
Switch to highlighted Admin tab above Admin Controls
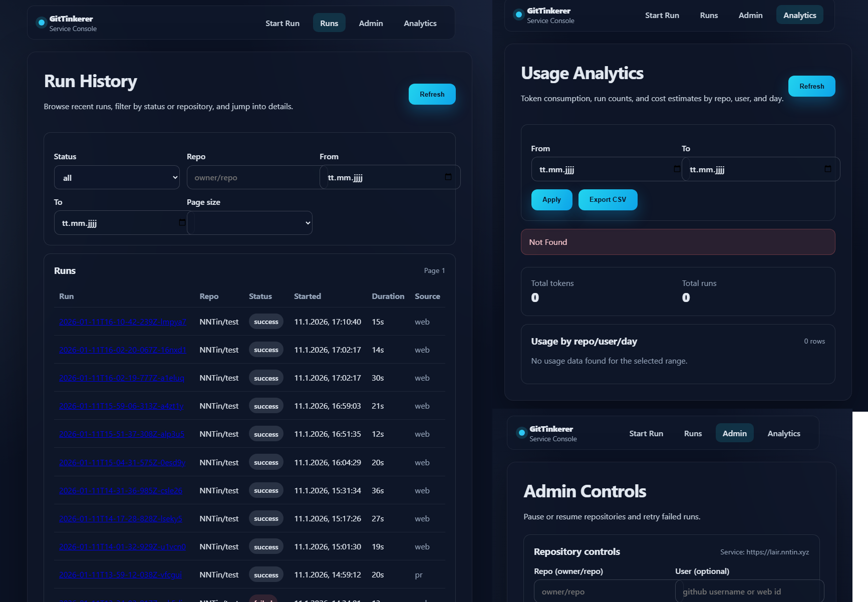click(734, 434)
